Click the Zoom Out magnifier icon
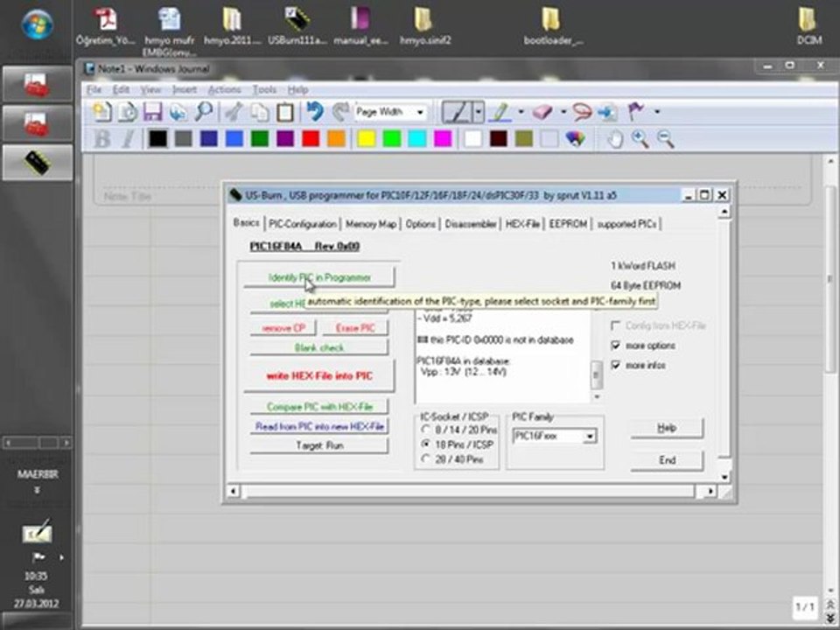 [x=666, y=139]
